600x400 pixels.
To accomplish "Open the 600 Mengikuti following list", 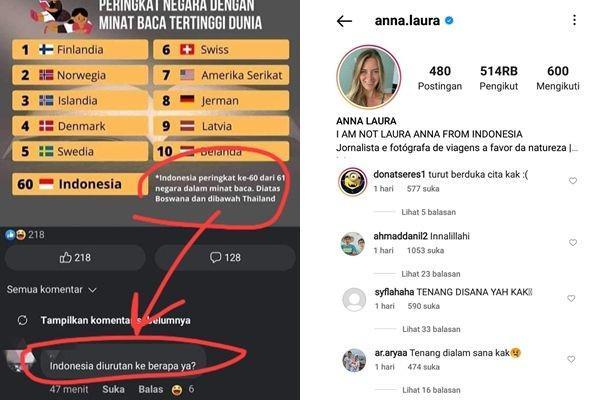I will tap(558, 78).
